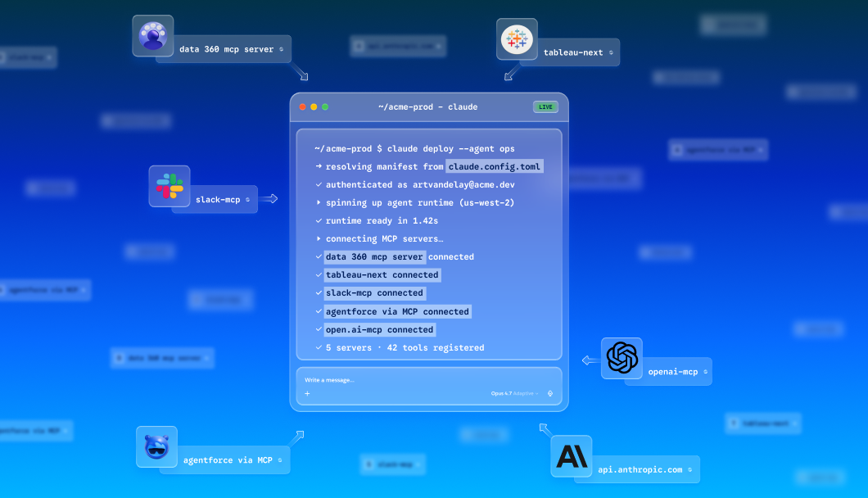Select the tableau-next chip label
The image size is (868, 498).
tap(573, 52)
